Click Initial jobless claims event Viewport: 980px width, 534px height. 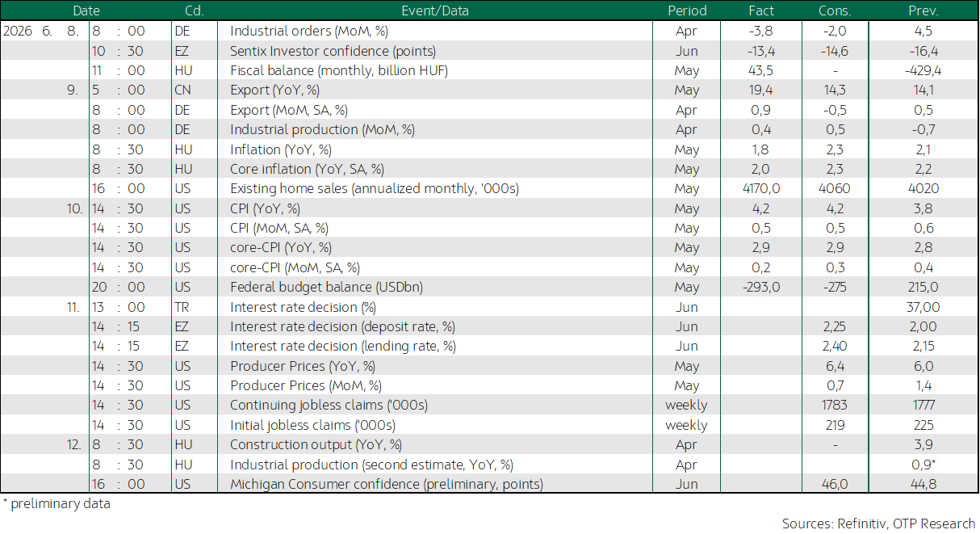pyautogui.click(x=312, y=425)
